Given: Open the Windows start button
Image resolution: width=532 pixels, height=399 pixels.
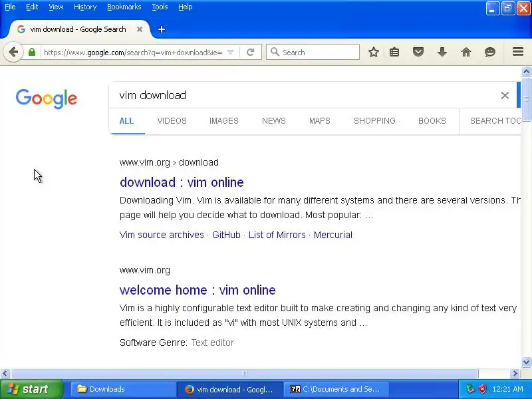Looking at the screenshot, I should (32, 389).
